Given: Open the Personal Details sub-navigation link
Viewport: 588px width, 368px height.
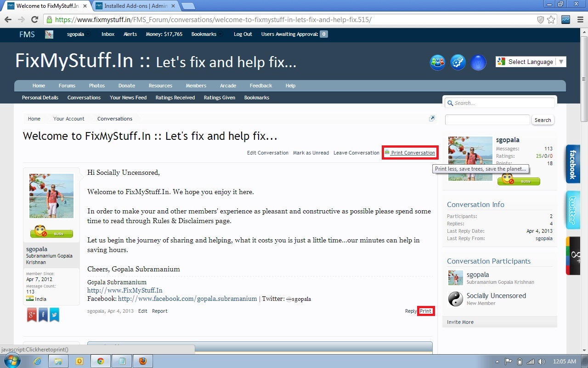Looking at the screenshot, I should [40, 98].
